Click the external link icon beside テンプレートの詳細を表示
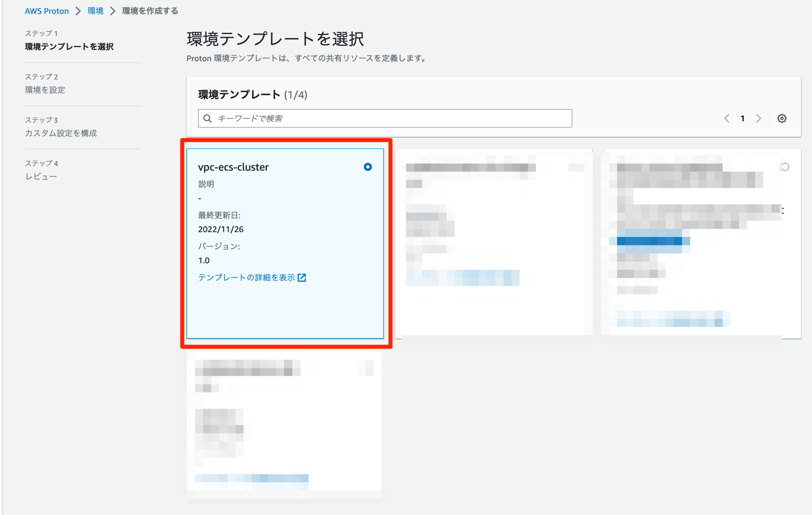Viewport: 812px width, 515px height. click(x=303, y=278)
